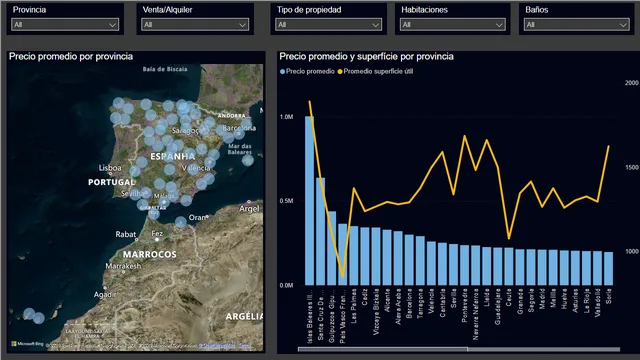Click the 1.0M left axis value

[287, 117]
